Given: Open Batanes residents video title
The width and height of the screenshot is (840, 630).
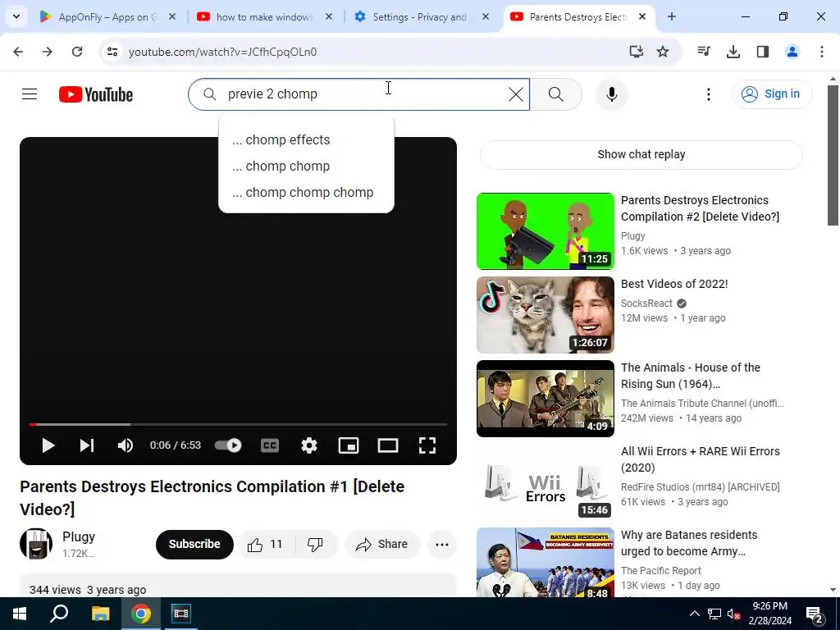Looking at the screenshot, I should tap(689, 543).
